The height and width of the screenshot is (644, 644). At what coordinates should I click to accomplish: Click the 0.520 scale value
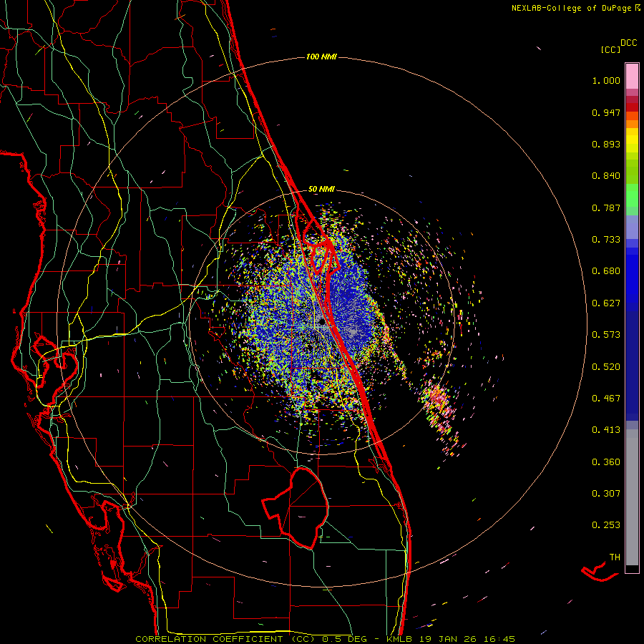606,367
